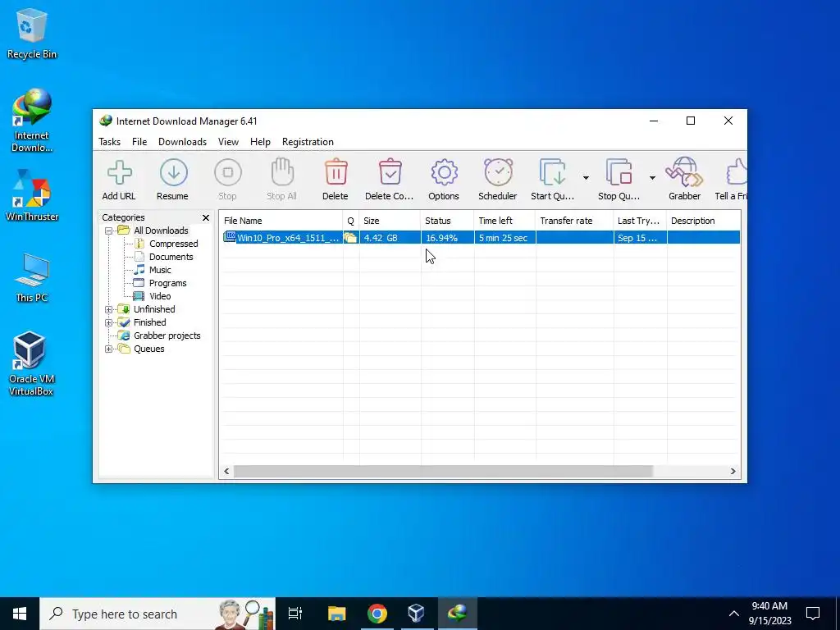Viewport: 840px width, 630px height.
Task: Click horizontal scrollbar right arrow
Action: (x=733, y=472)
